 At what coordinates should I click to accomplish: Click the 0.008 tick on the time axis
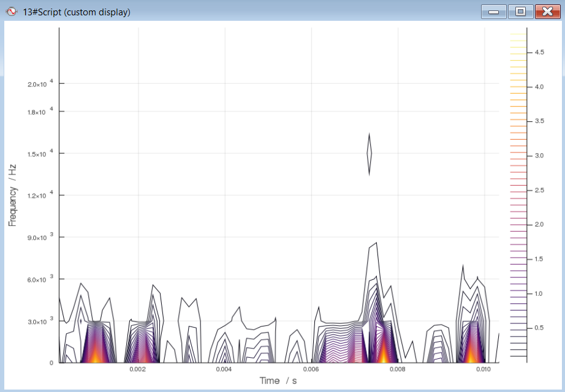pos(397,370)
